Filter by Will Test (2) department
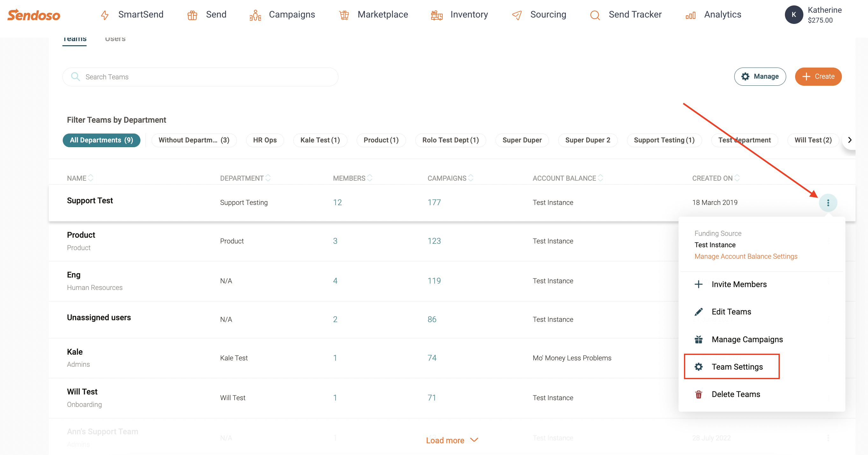This screenshot has width=868, height=455. coord(813,140)
